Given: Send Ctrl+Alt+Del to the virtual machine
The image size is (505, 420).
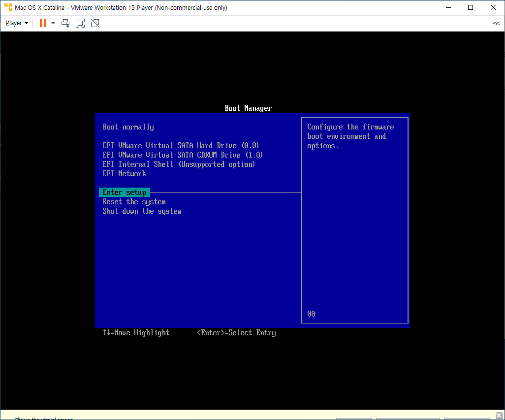Looking at the screenshot, I should point(65,23).
